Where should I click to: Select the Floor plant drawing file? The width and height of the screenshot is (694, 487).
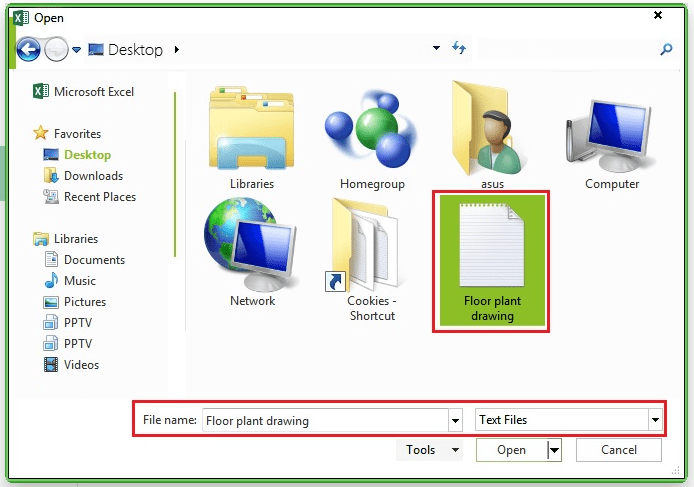[x=489, y=261]
